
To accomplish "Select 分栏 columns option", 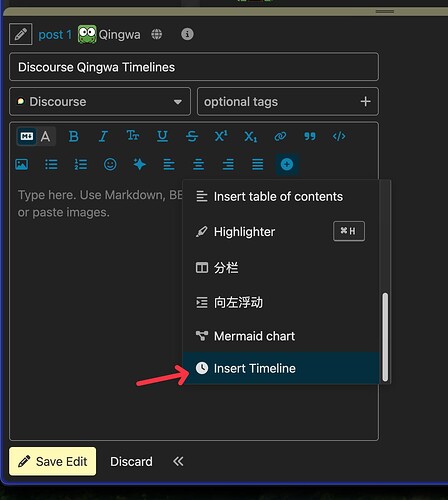I will [x=281, y=267].
